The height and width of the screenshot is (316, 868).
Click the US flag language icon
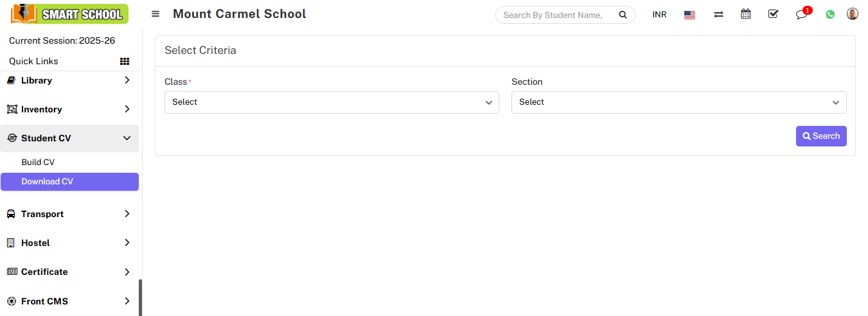click(689, 15)
